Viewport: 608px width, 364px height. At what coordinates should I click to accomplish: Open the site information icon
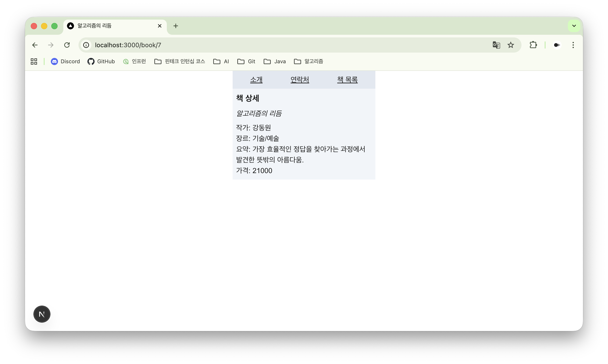point(86,45)
